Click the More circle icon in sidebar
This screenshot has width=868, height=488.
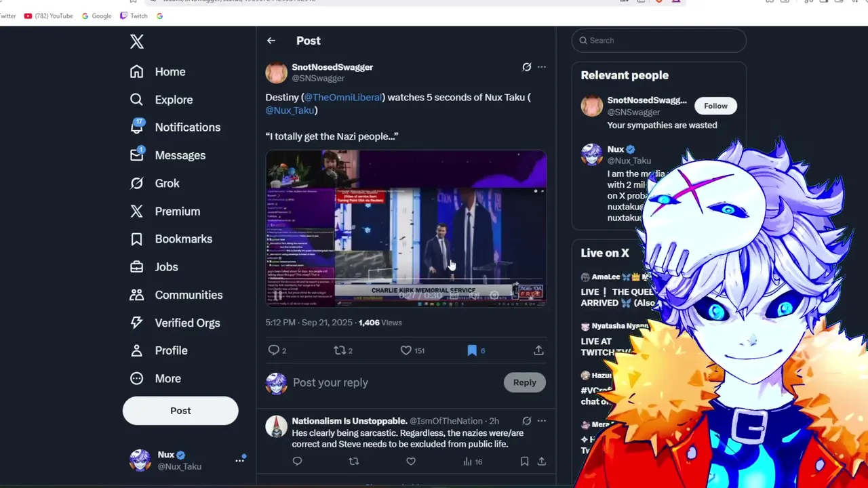[137, 379]
